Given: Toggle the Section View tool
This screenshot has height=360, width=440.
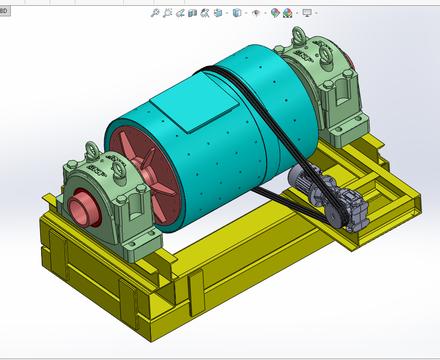Looking at the screenshot, I should (192, 13).
